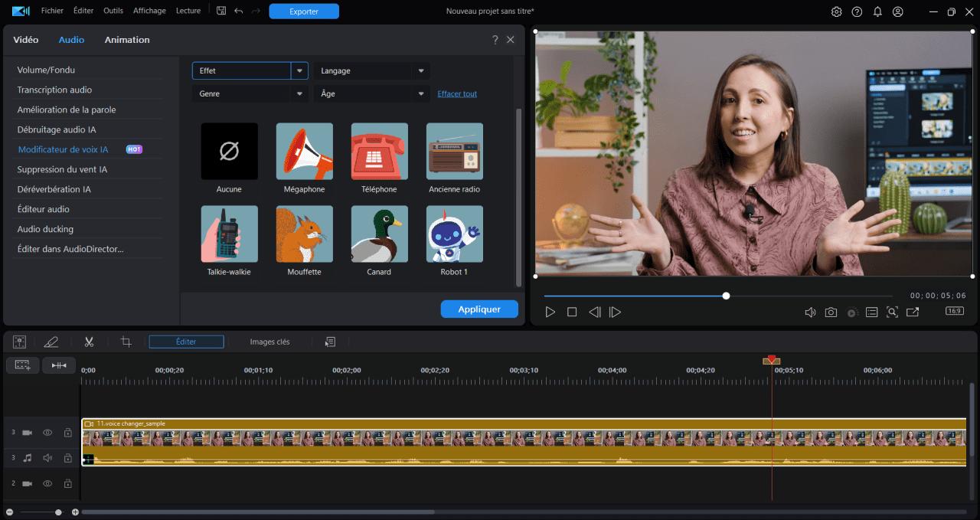Take a snapshot with the camera icon
Image resolution: width=980 pixels, height=520 pixels.
click(x=831, y=312)
